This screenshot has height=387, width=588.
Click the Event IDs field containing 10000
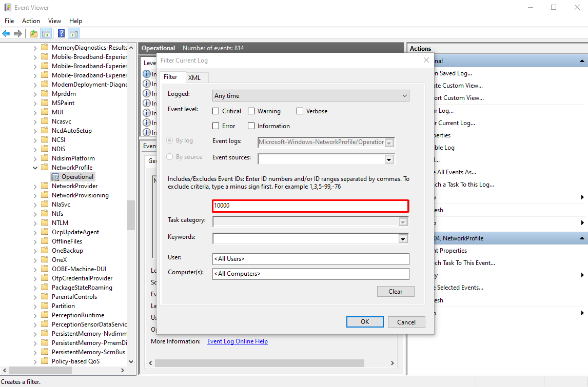pos(310,206)
